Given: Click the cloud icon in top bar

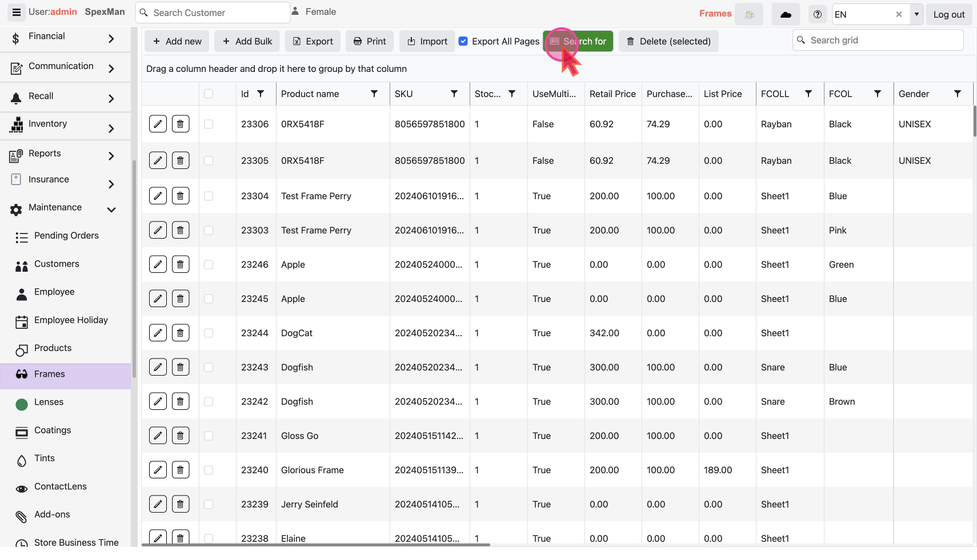Looking at the screenshot, I should pos(786,14).
